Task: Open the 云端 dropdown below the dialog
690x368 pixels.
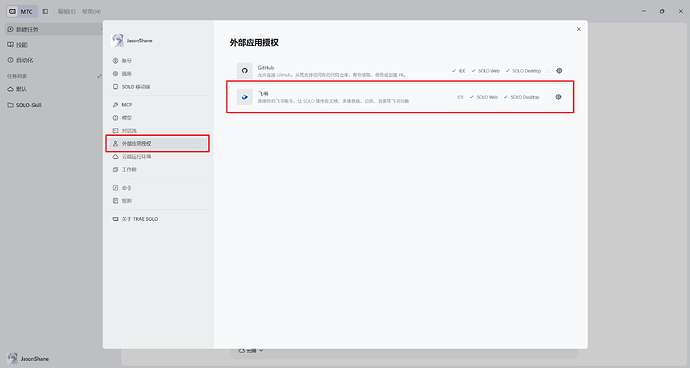Action: 251,351
